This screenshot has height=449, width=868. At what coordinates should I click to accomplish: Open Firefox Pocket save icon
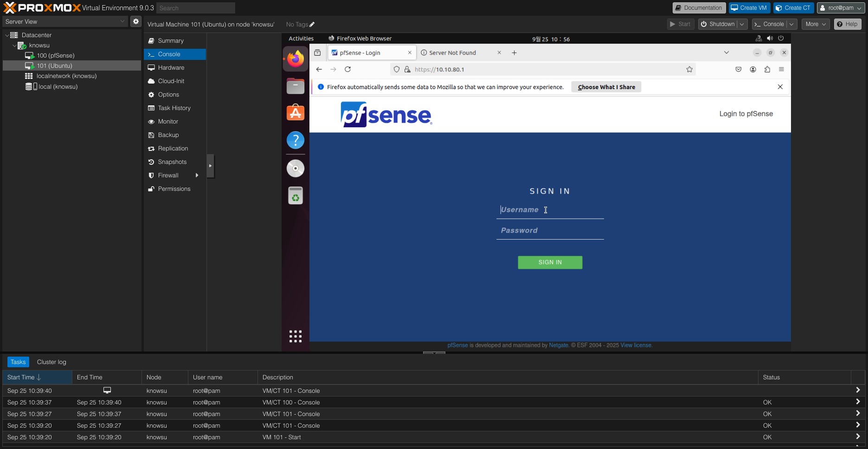738,69
